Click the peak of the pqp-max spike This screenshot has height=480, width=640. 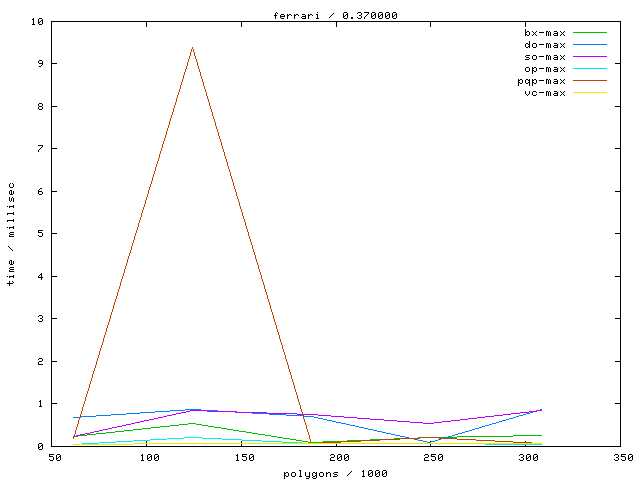[x=192, y=47]
